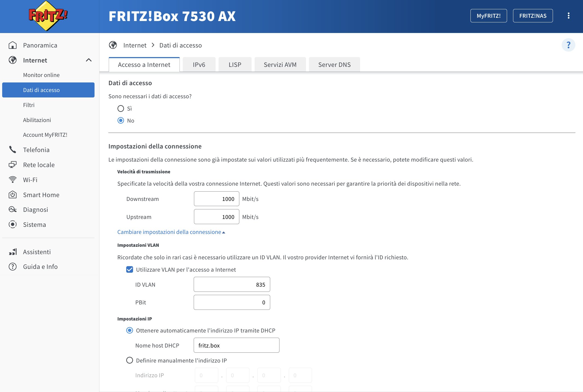This screenshot has width=583, height=392.
Task: Open the three-dot menu in header
Action: click(x=569, y=16)
